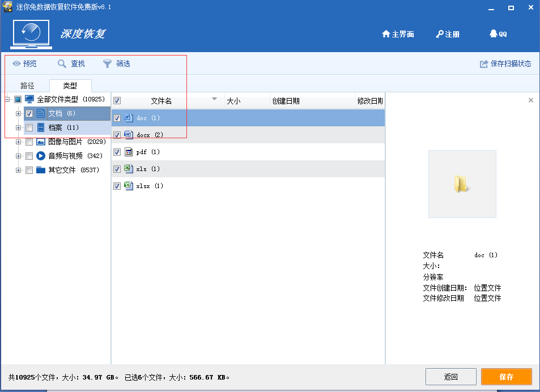Sort by the 修改日期 column header
The height and width of the screenshot is (392, 540).
click(x=370, y=101)
